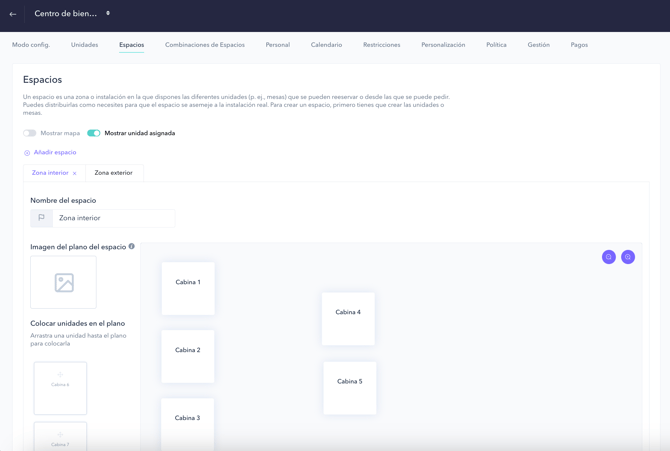Open the Gestión tab

click(538, 44)
